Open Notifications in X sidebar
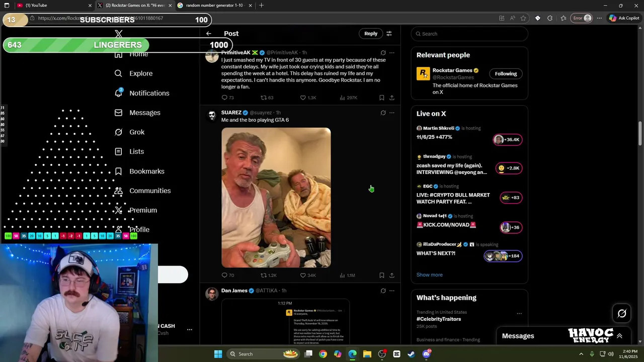The width and height of the screenshot is (644, 362). [x=142, y=93]
